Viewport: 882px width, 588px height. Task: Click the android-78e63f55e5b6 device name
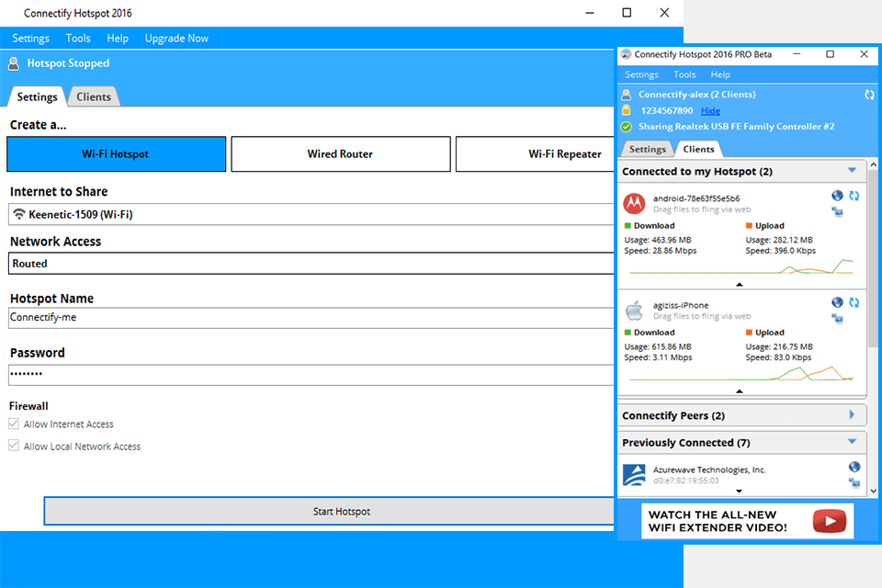pyautogui.click(x=696, y=198)
